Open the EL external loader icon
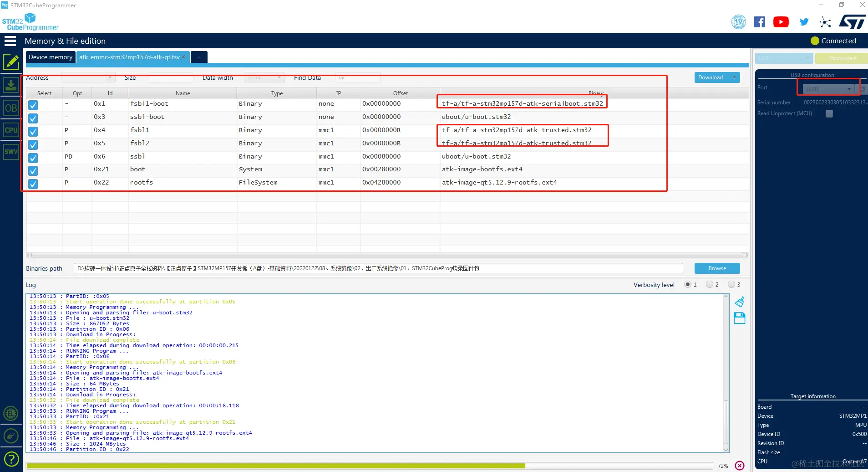 tap(11, 413)
